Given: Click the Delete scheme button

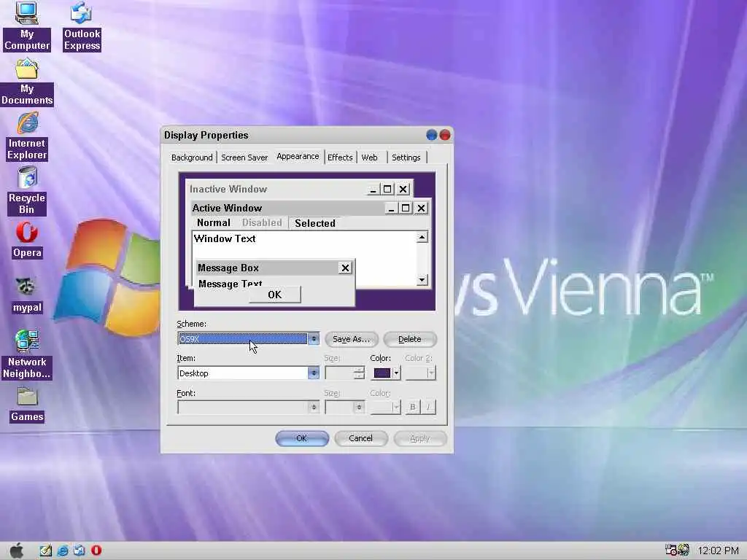Looking at the screenshot, I should pyautogui.click(x=410, y=339).
